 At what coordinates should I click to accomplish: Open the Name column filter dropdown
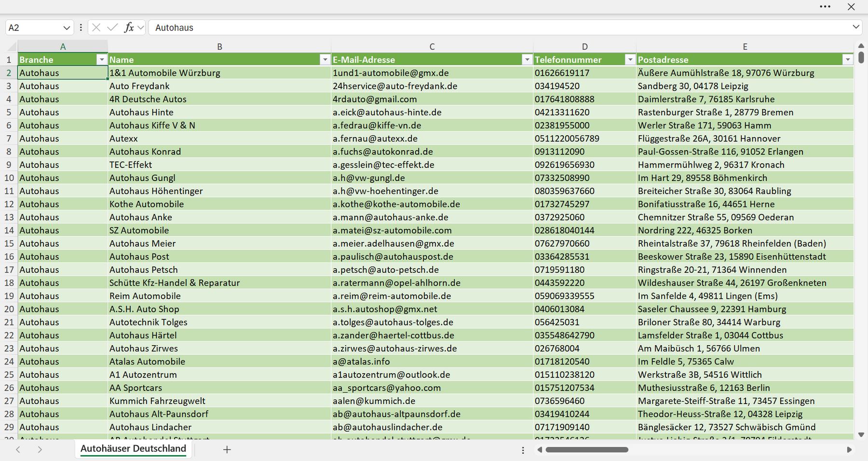[325, 59]
